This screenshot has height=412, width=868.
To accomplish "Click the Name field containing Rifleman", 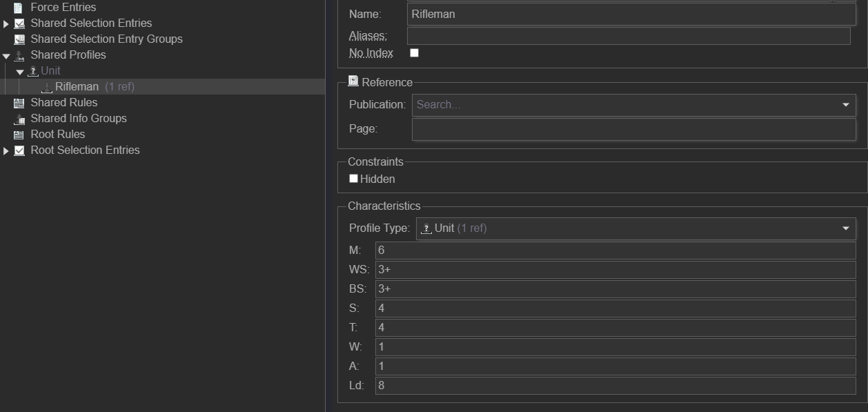I will coord(631,14).
